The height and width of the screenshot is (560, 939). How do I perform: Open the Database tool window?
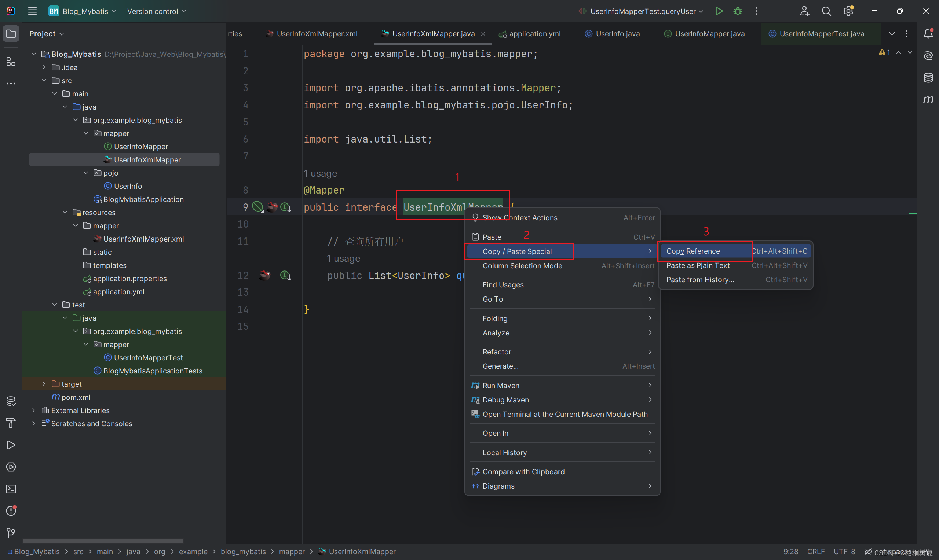pyautogui.click(x=928, y=78)
